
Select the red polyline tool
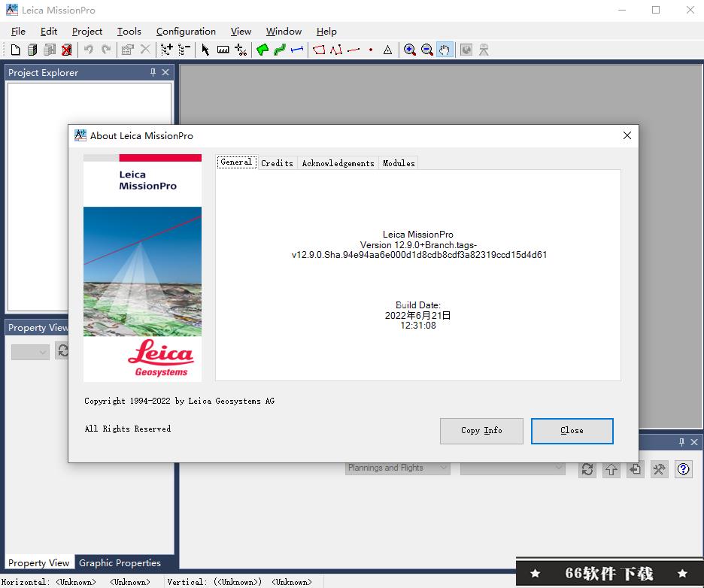[336, 50]
